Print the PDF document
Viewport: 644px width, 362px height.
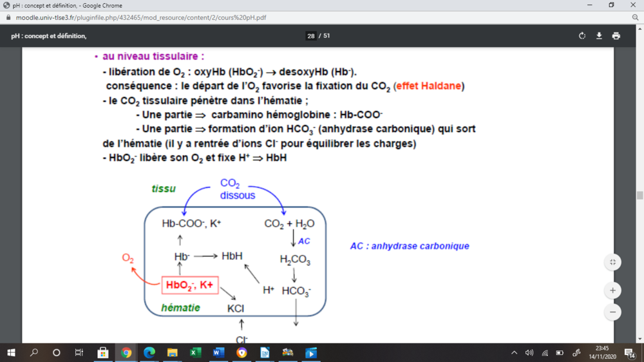coord(616,36)
